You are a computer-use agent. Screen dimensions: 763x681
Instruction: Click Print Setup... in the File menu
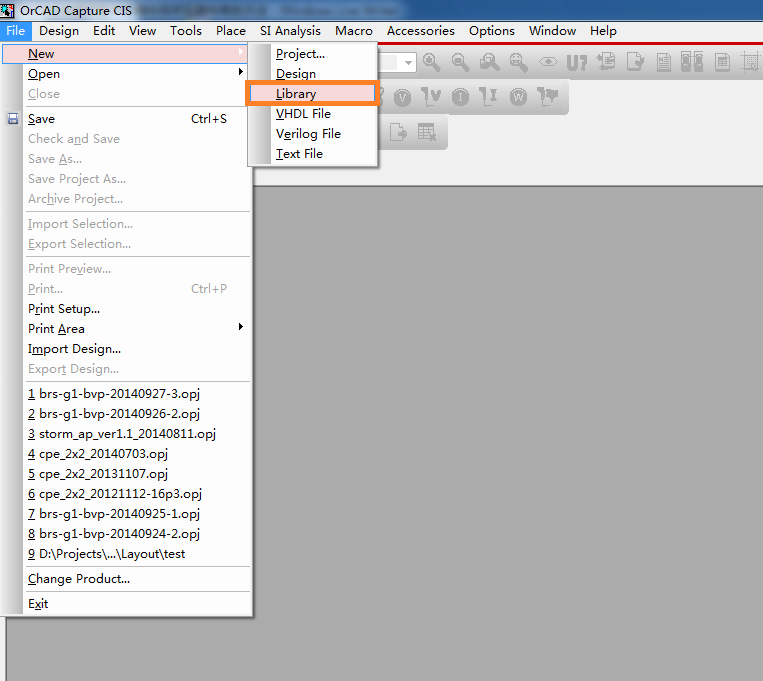[127, 309]
